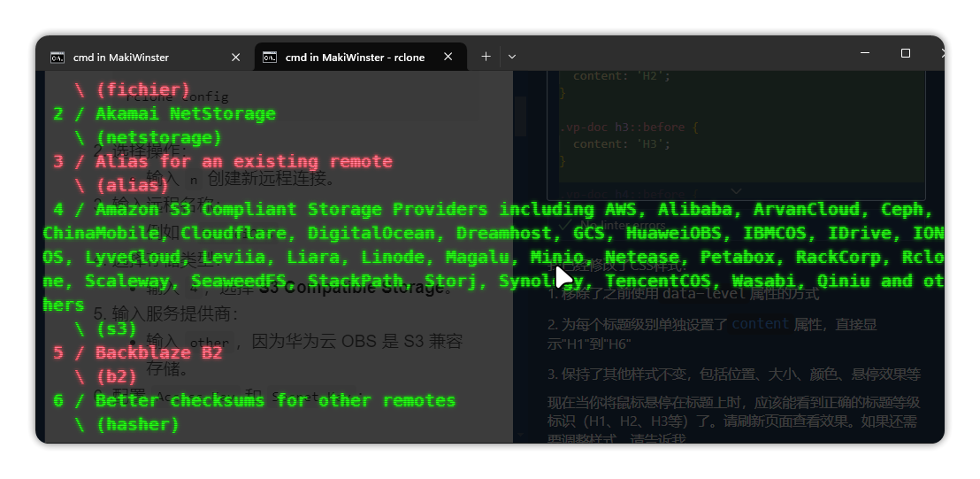Click '6 / Better checksums for other remotes'
Screen dimensions: 980x479
[x=255, y=400]
